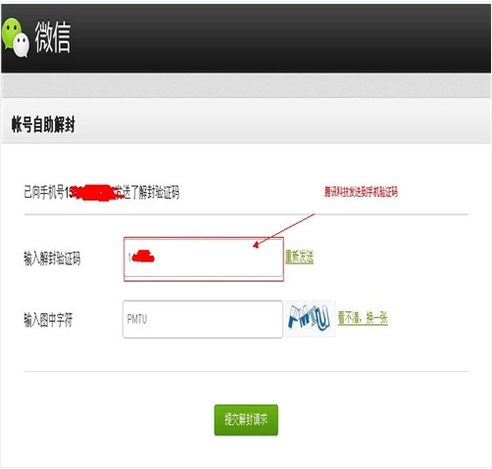Submit with the green 提交解封请求 button
The image size is (492, 469).
point(246,420)
